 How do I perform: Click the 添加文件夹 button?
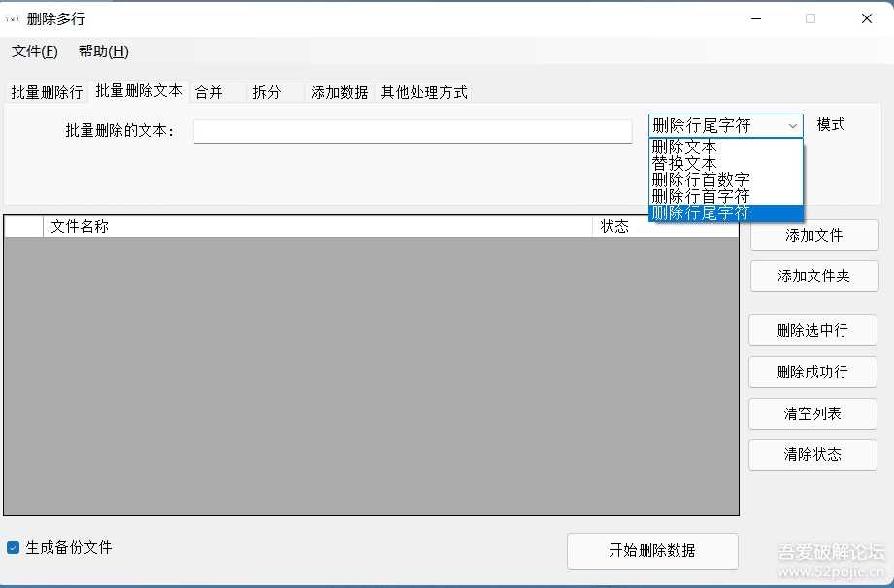(x=812, y=276)
